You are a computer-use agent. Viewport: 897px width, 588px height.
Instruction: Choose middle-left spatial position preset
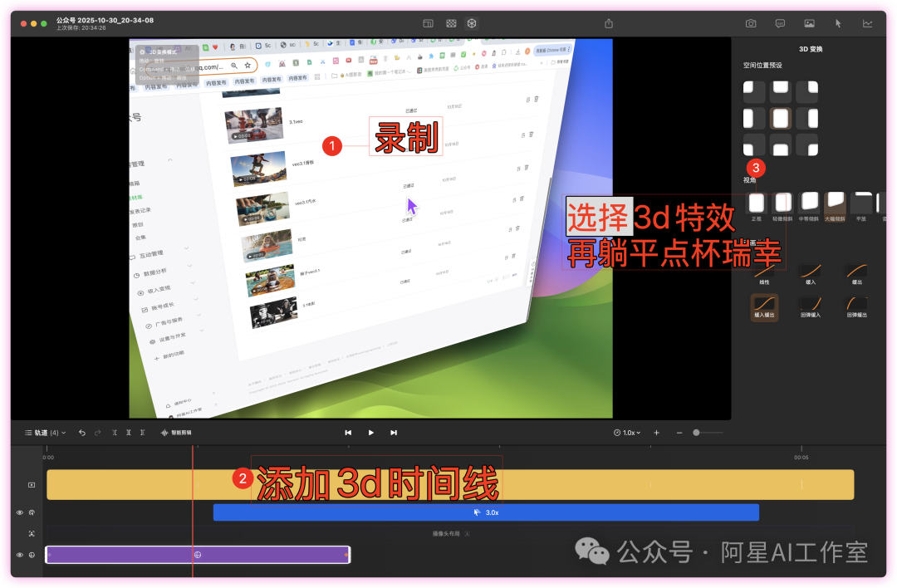point(754,119)
